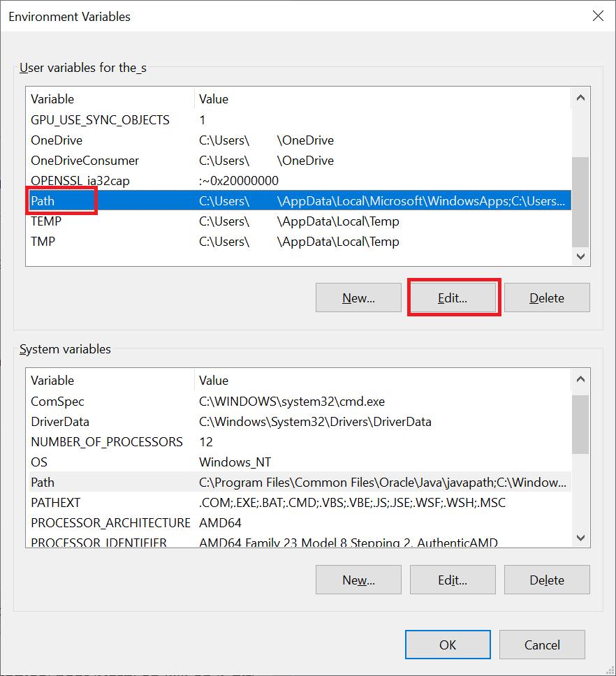This screenshot has width=616, height=676.
Task: Select the TEMP user variable
Action: pos(300,221)
